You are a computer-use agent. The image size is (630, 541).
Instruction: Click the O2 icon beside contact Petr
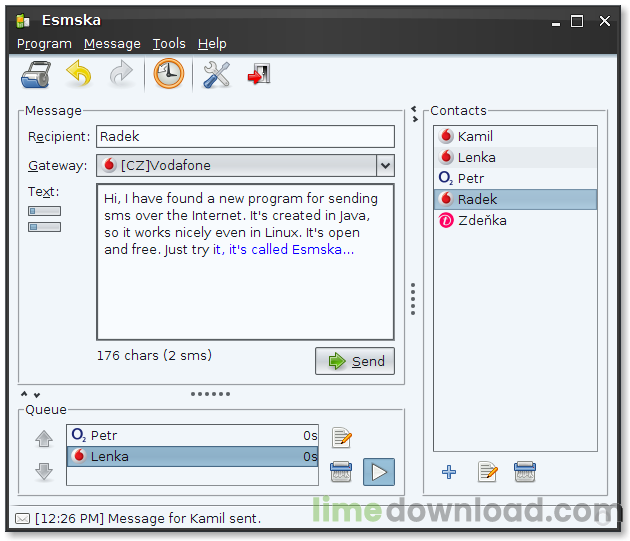[446, 178]
